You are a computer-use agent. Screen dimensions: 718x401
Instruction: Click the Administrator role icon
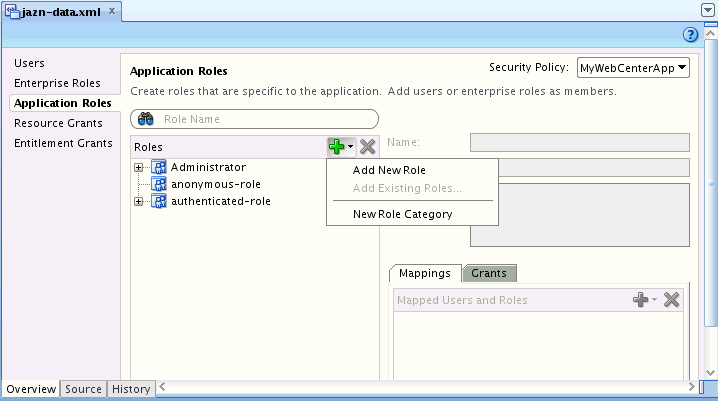point(159,167)
